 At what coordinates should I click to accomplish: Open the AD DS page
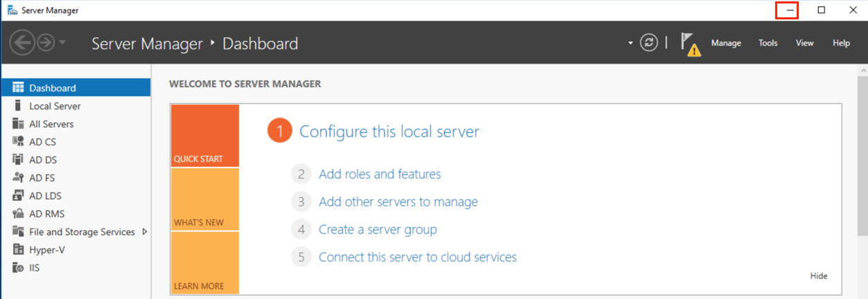point(76,160)
